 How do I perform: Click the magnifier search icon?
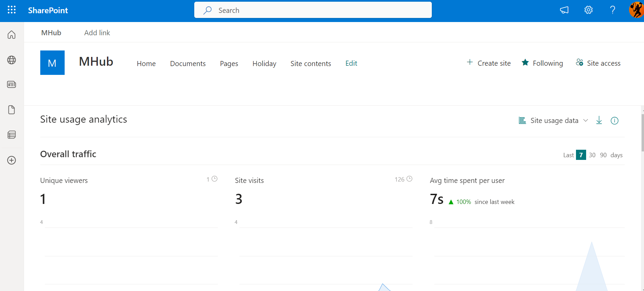click(207, 10)
